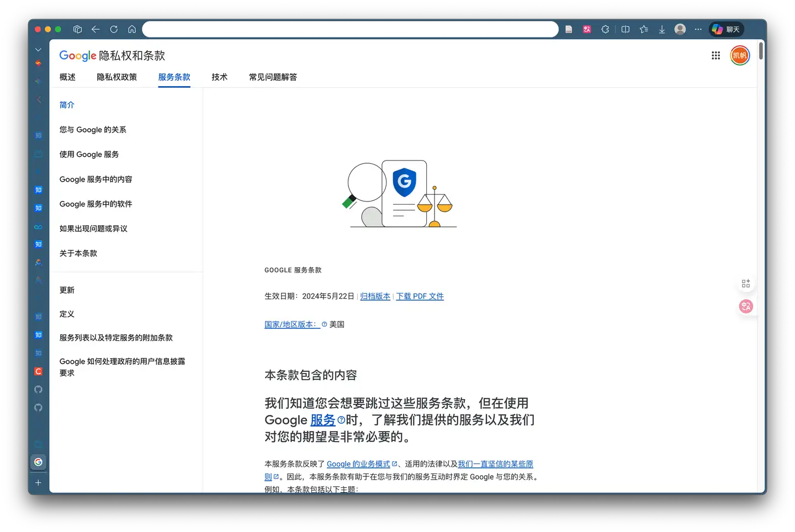Viewport: 795px width, 532px height.
Task: Jump to 使用 Google 服务 section
Action: pos(89,155)
